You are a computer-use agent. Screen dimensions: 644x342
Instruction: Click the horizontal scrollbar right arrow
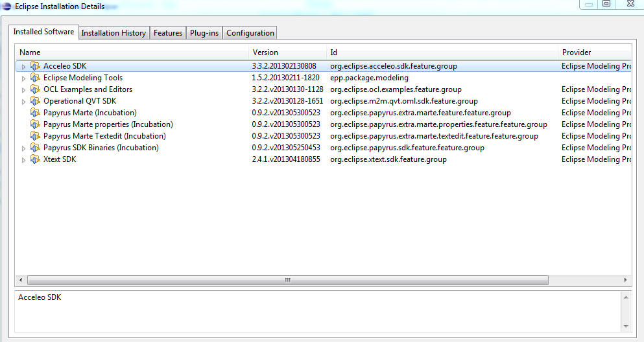626,280
